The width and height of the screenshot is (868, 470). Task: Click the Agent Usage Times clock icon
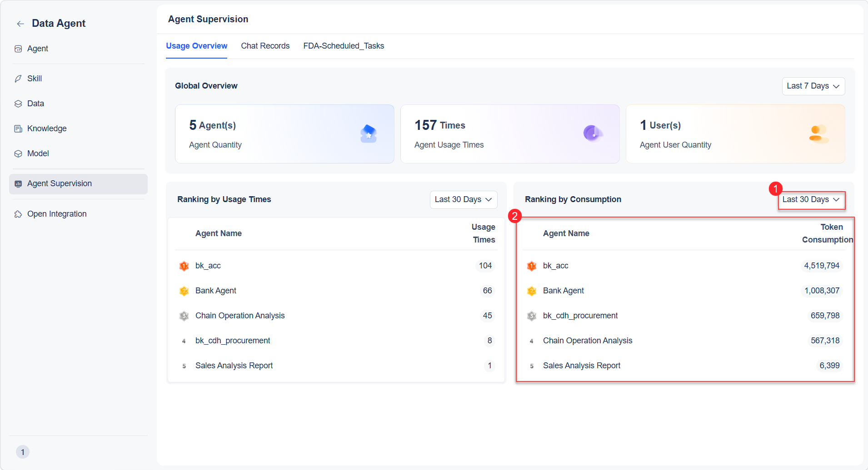point(593,133)
